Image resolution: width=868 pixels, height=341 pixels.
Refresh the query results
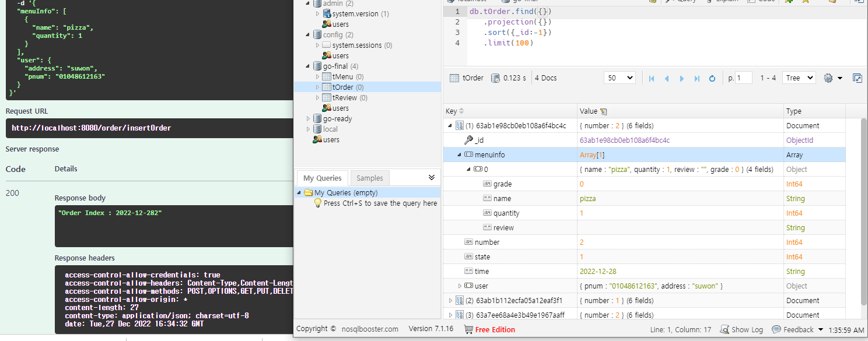click(712, 78)
